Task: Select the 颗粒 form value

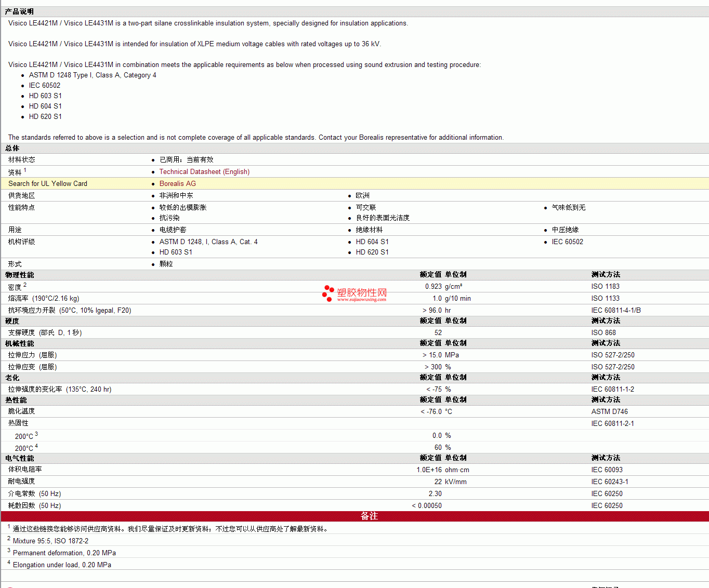Action: click(166, 264)
